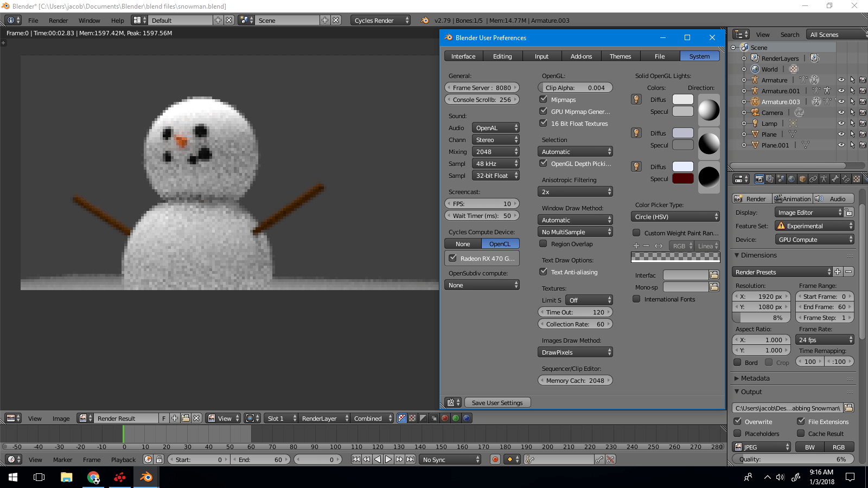This screenshot has height=488, width=868.
Task: Browse for output path folder icon
Action: tap(848, 408)
